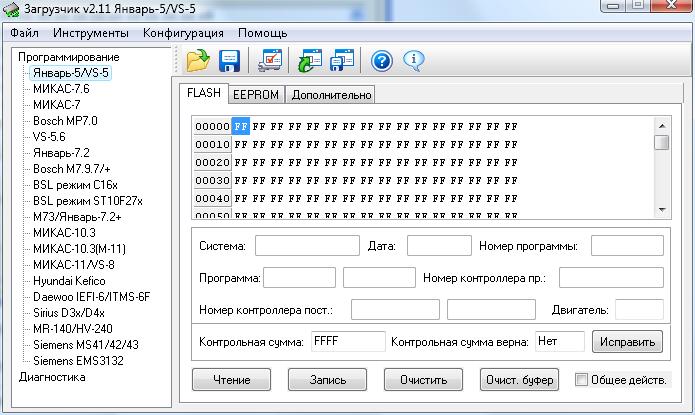
Task: Click the save floppy disk icon
Action: pos(229,60)
